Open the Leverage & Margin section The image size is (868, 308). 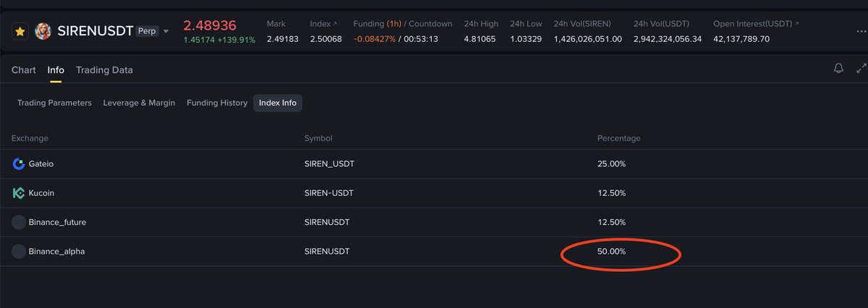click(139, 103)
